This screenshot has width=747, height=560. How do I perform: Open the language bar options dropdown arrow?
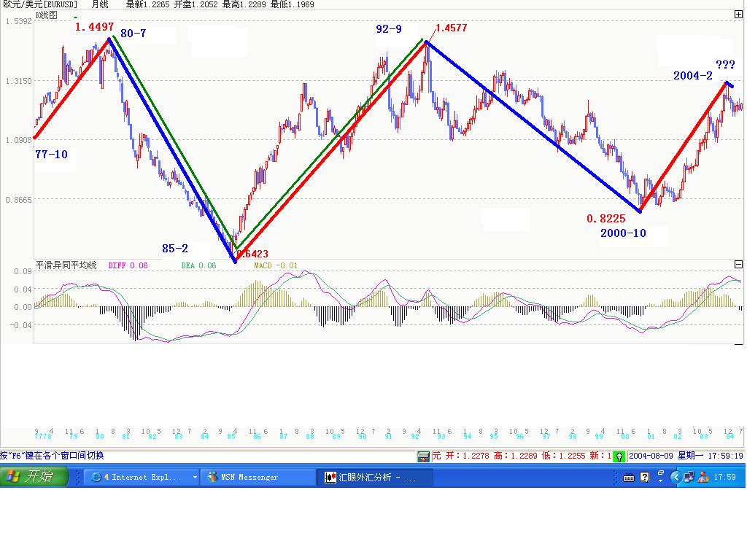(661, 481)
